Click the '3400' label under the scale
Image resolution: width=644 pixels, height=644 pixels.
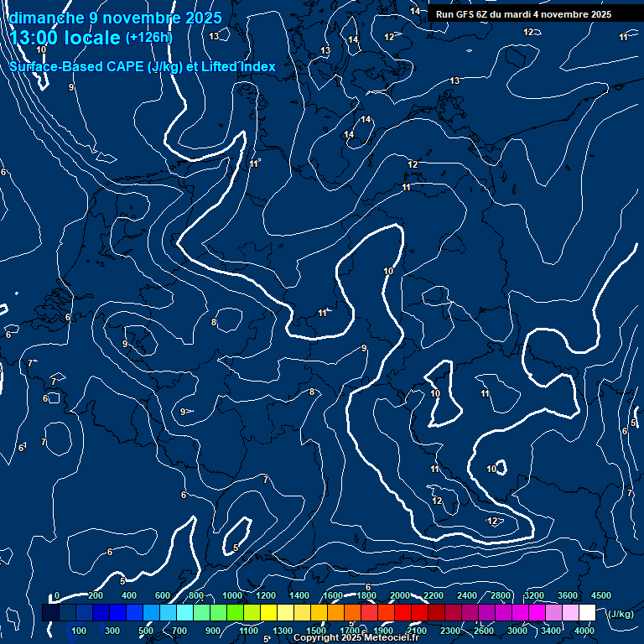point(551,631)
